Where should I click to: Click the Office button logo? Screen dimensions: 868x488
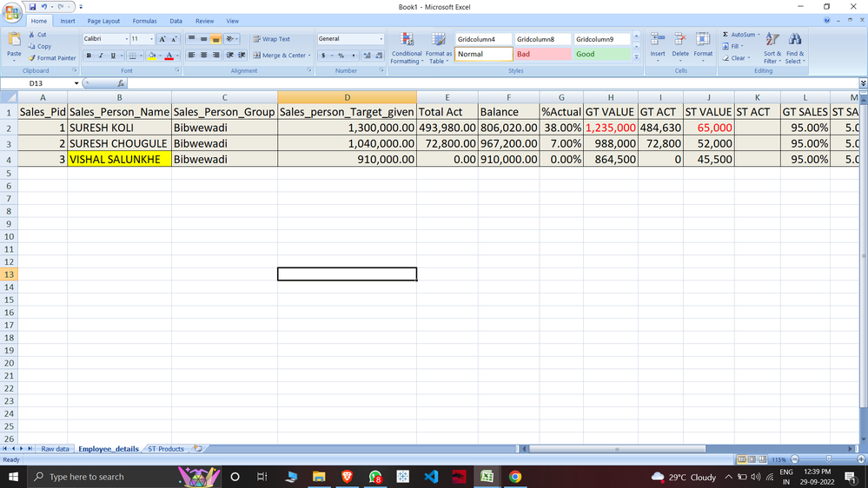pyautogui.click(x=11, y=11)
